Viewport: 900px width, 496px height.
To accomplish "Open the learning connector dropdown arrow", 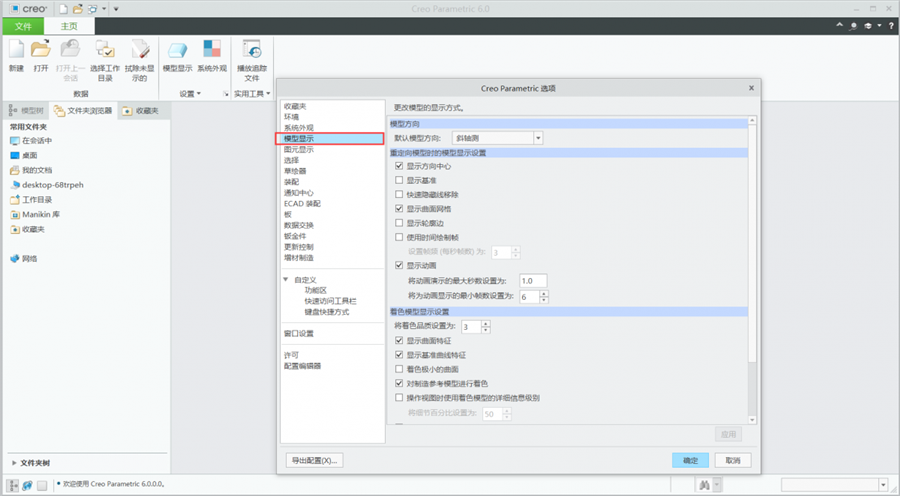I will tap(879, 26).
